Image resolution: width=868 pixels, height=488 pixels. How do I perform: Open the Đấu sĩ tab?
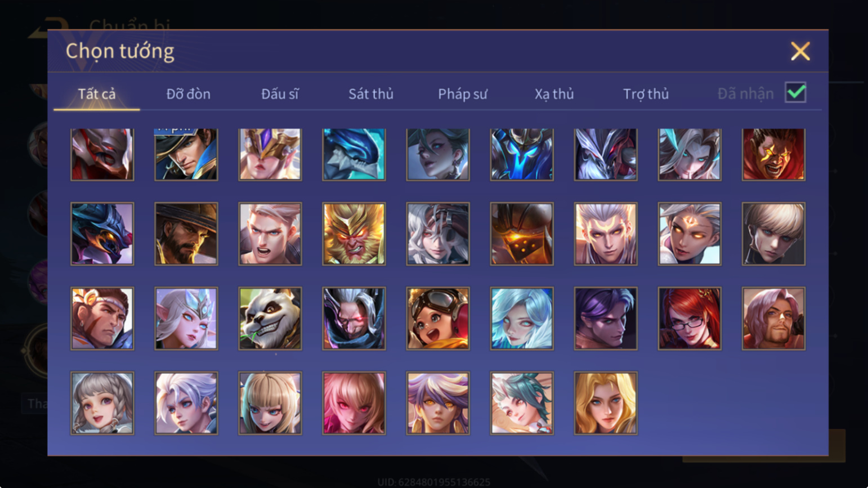(280, 94)
